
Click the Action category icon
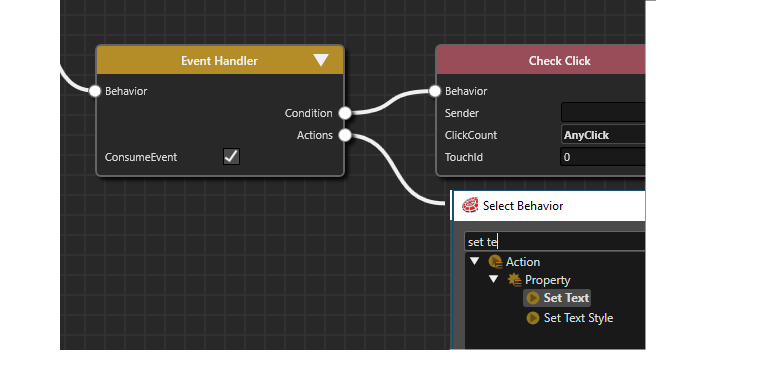coord(495,262)
